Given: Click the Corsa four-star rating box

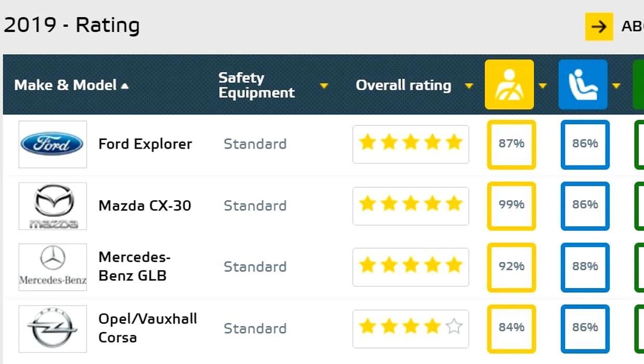Looking at the screenshot, I should 411,329.
